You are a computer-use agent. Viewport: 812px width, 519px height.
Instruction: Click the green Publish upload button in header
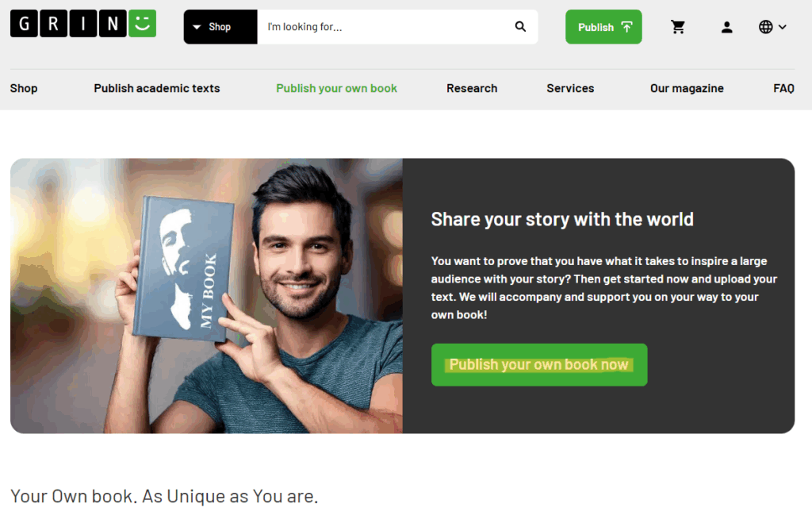point(603,27)
